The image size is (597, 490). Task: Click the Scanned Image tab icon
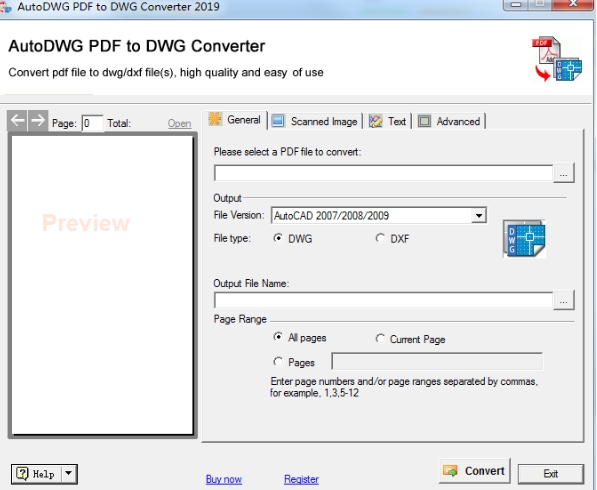tap(278, 121)
